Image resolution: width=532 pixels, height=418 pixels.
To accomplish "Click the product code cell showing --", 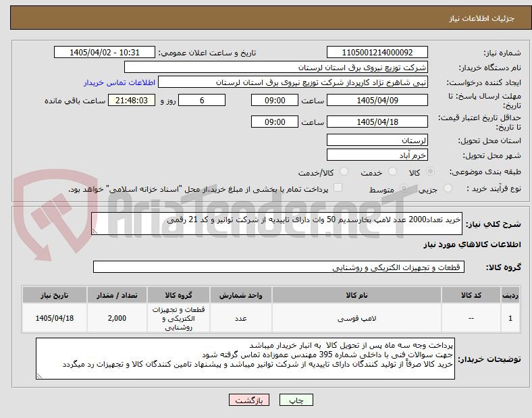I will [471, 318].
